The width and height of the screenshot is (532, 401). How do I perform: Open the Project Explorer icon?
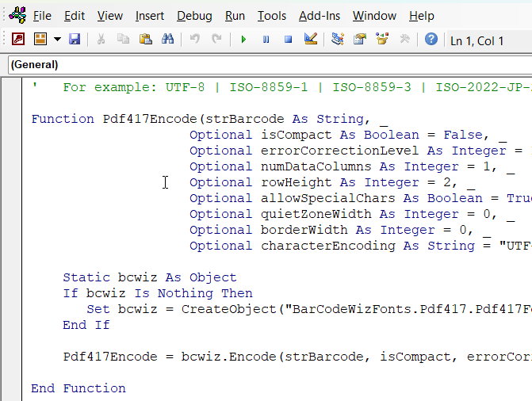click(338, 40)
